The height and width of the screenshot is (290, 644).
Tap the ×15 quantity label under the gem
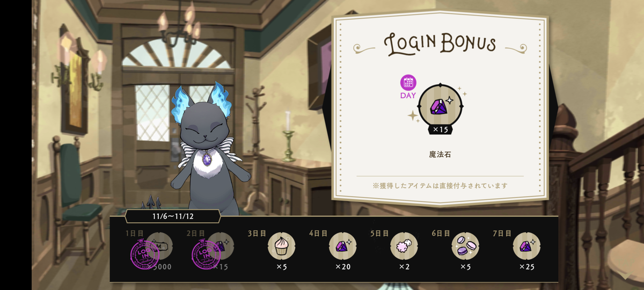(x=440, y=129)
